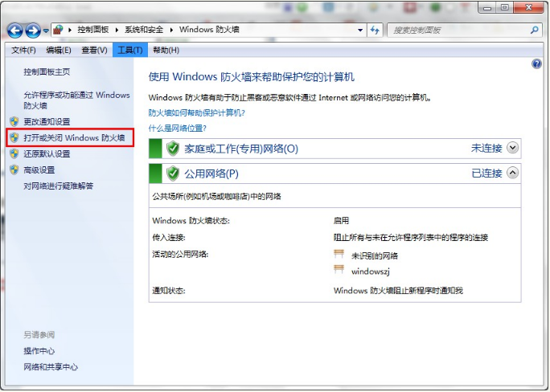Click the Control Panel icon in address bar
Screen dimensions: 550x392
[x=58, y=30]
